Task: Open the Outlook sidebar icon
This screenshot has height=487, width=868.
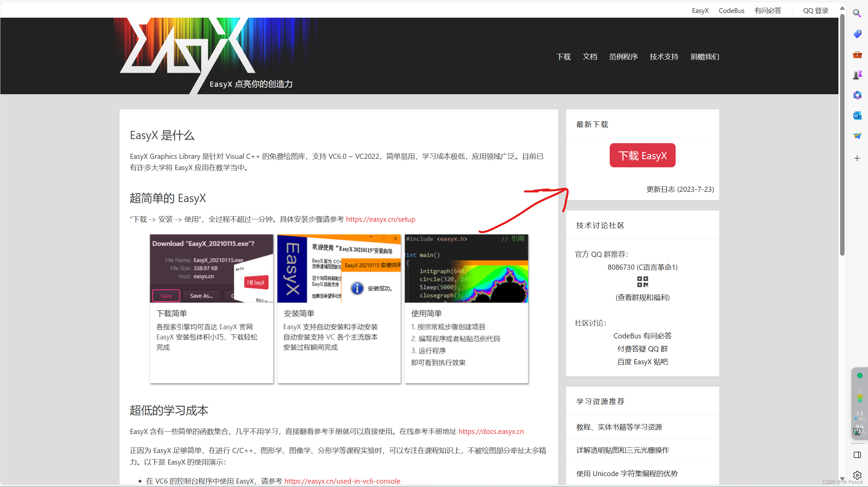Action: pyautogui.click(x=857, y=116)
